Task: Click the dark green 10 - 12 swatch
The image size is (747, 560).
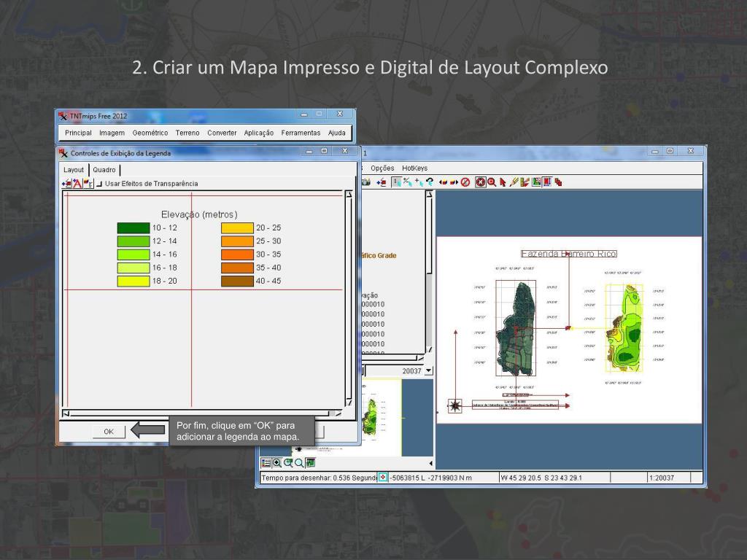Action: point(133,228)
